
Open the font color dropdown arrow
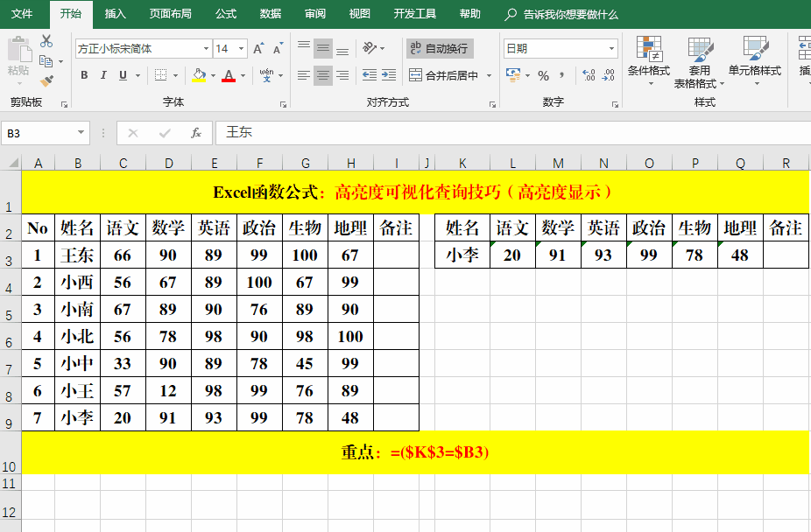pos(242,75)
